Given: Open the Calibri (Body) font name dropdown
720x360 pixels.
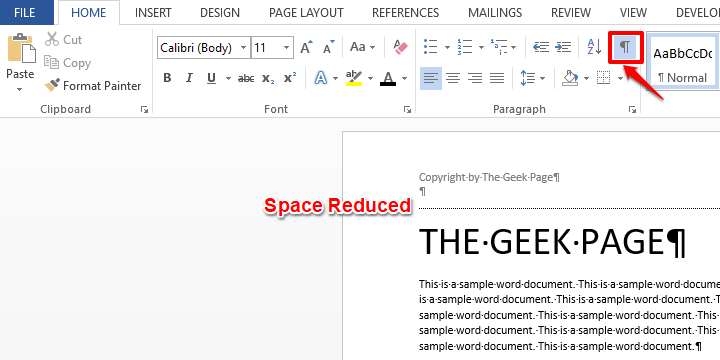Looking at the screenshot, I should 243,48.
